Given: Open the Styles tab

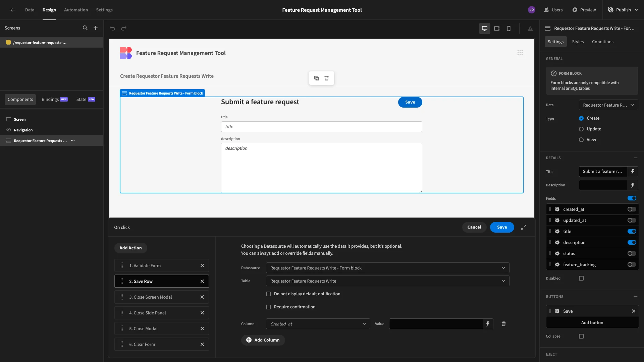Looking at the screenshot, I should click(x=578, y=42).
